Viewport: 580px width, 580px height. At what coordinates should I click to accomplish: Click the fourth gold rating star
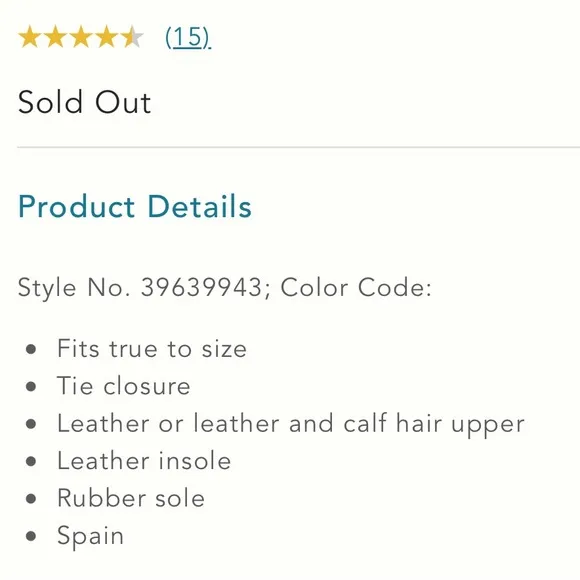[x=106, y=37]
